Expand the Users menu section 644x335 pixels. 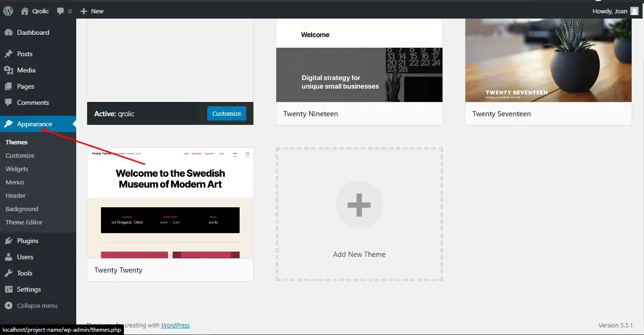(x=25, y=257)
